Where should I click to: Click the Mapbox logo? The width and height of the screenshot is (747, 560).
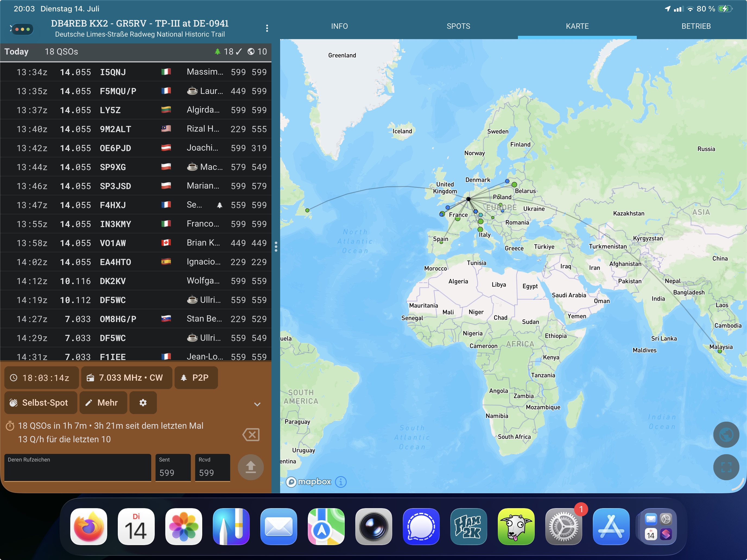(x=309, y=482)
